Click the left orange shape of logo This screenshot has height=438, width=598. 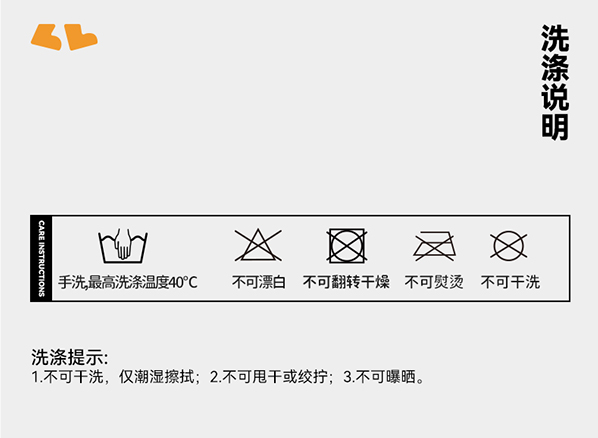pyautogui.click(x=46, y=37)
